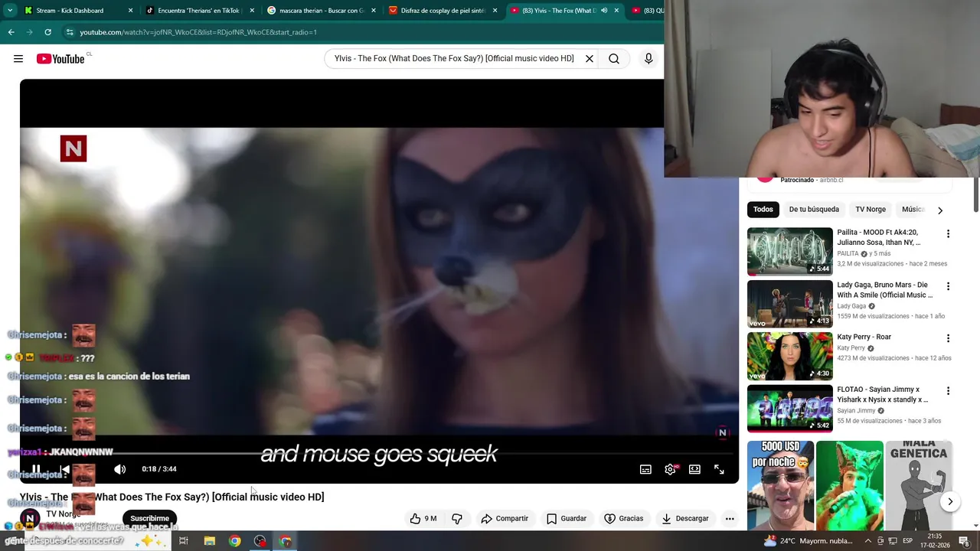Go to YouTube home via logo
The height and width of the screenshot is (551, 980).
pyautogui.click(x=60, y=59)
